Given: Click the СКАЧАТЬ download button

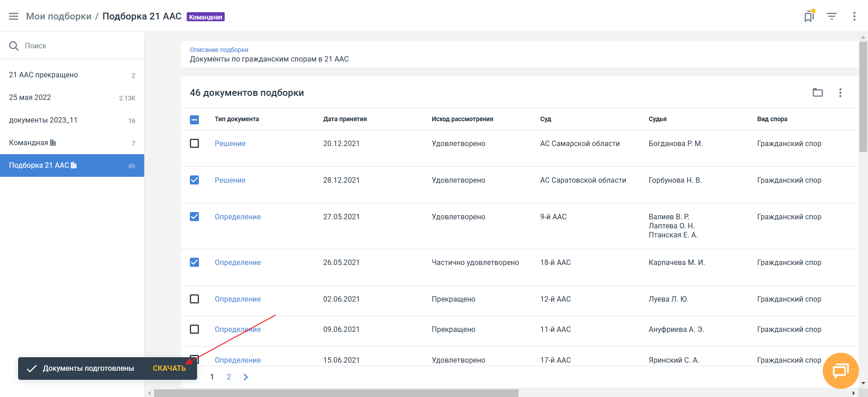Looking at the screenshot, I should click(169, 369).
